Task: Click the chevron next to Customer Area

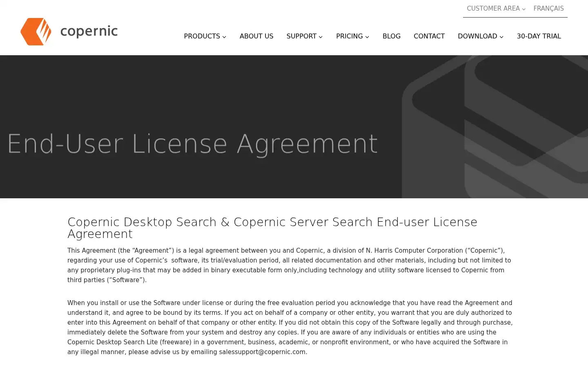Action: pos(524,9)
